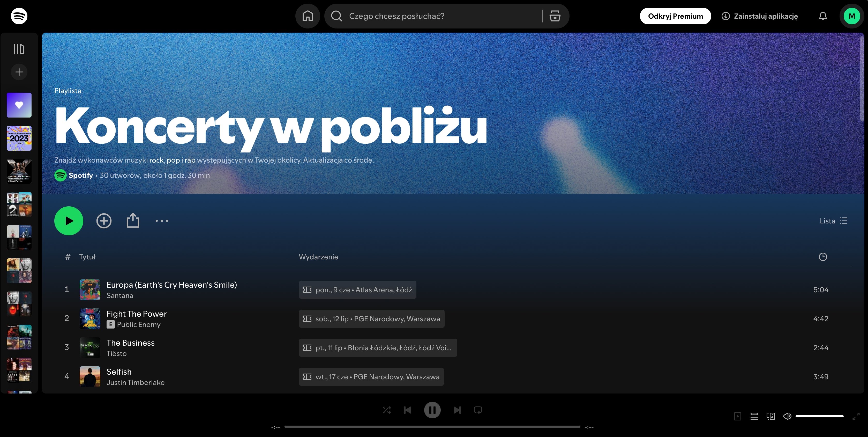The width and height of the screenshot is (868, 437).
Task: Click Tytuł column header
Action: coord(87,257)
